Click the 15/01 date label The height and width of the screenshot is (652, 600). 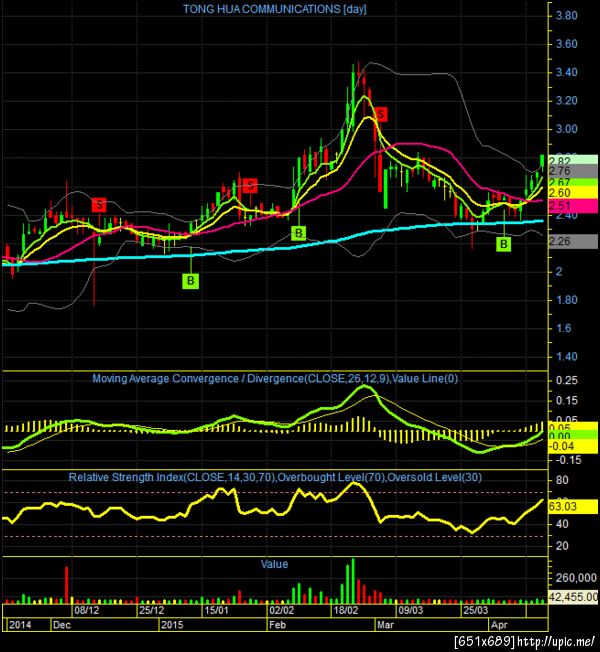(216, 610)
